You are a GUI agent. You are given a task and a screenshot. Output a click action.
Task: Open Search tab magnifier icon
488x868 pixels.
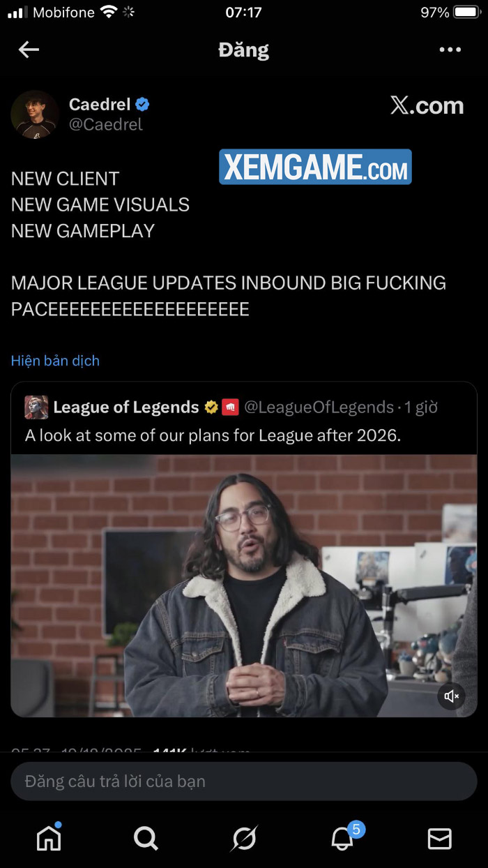(146, 838)
